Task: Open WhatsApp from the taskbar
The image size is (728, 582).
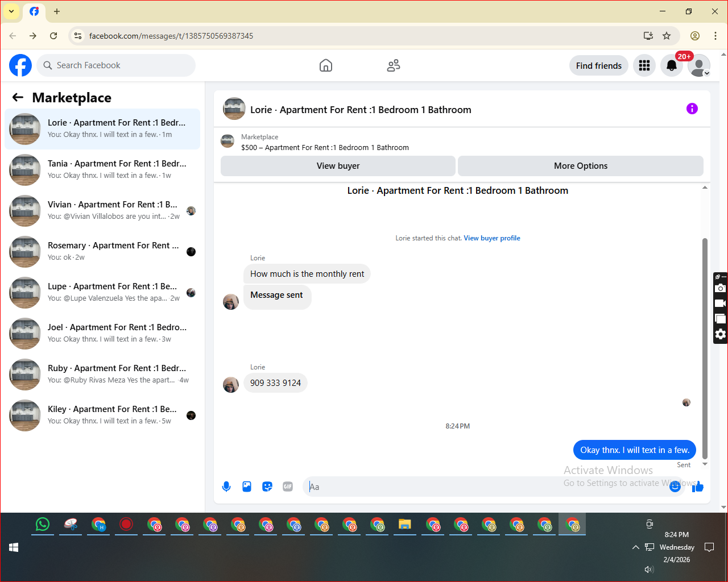Action: click(x=43, y=525)
